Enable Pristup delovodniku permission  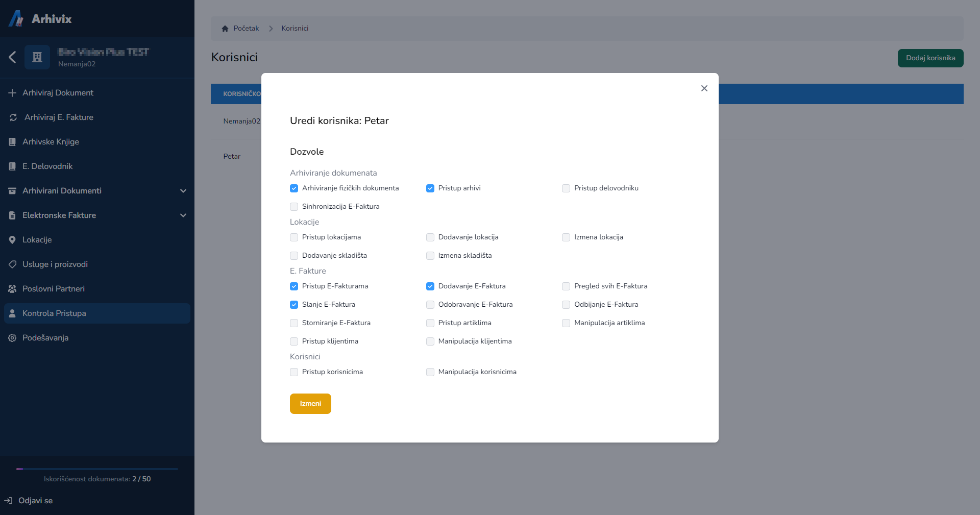point(566,188)
